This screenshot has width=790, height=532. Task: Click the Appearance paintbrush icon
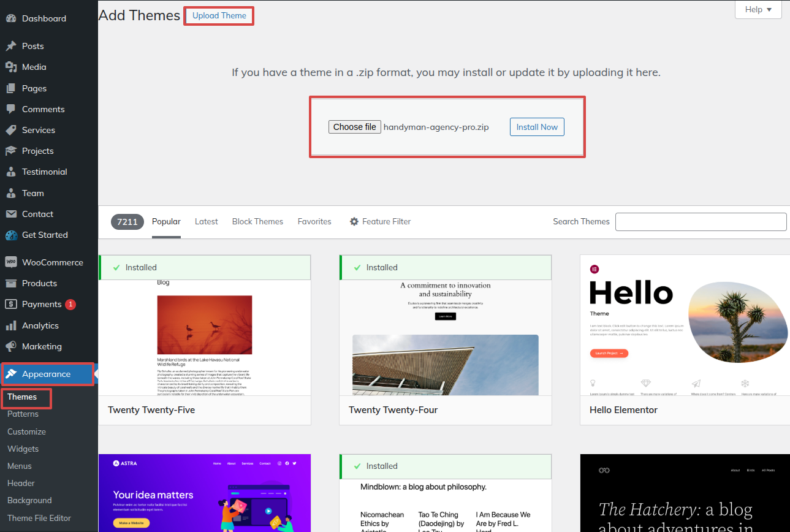[x=11, y=374]
